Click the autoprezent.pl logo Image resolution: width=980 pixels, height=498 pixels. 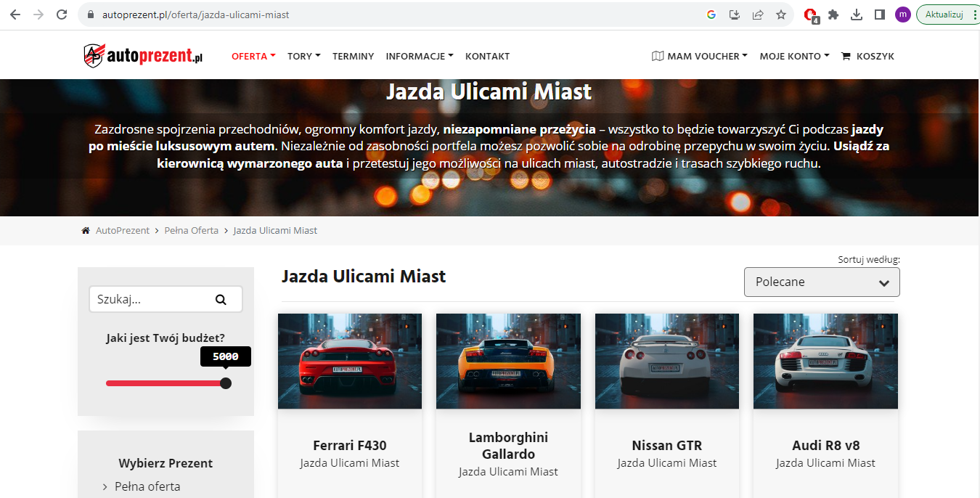(143, 56)
